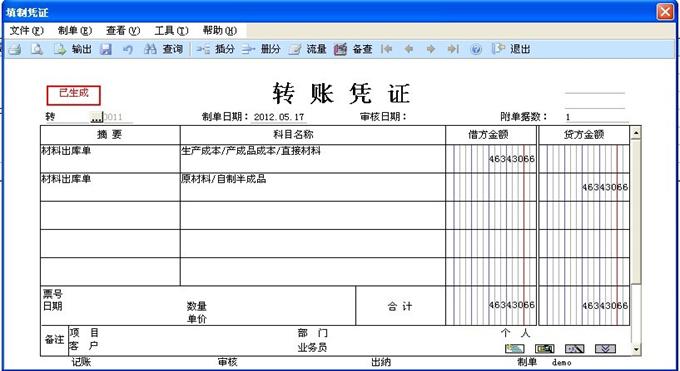
Task: Click double-chevron expand icon at bottom
Action: coord(605,348)
